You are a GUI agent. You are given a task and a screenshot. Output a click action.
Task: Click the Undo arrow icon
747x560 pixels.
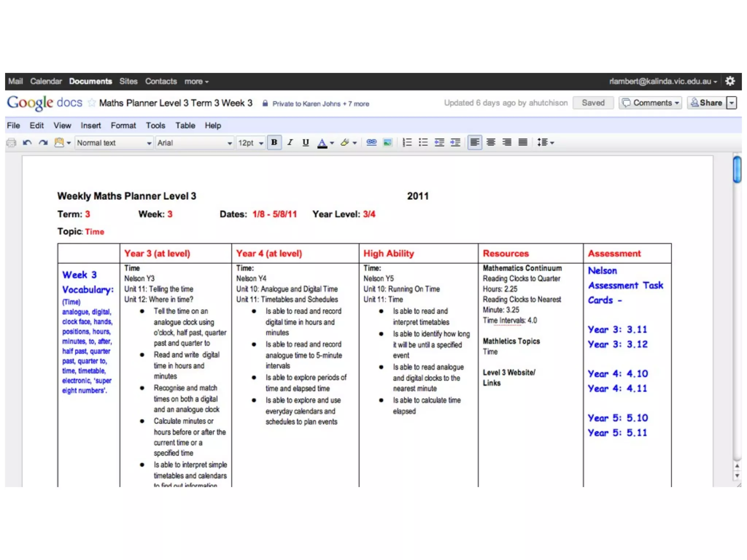27,143
